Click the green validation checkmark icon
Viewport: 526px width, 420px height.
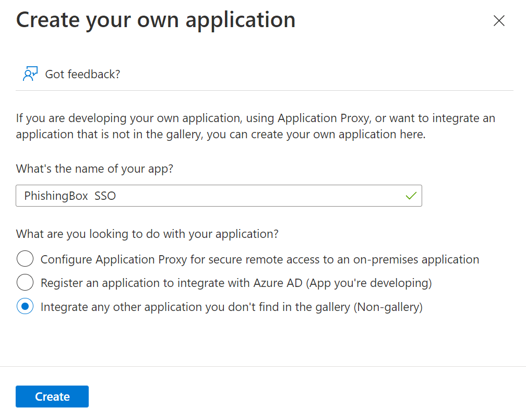pyautogui.click(x=411, y=196)
